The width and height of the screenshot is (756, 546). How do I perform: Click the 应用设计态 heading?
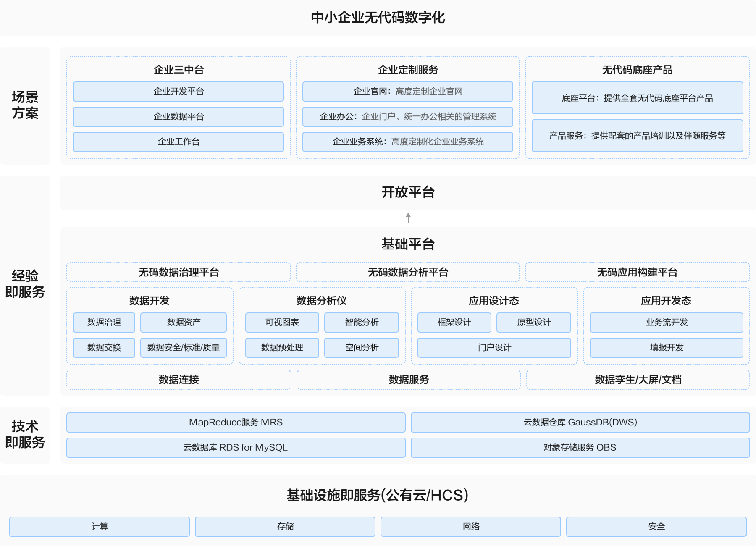(x=494, y=301)
